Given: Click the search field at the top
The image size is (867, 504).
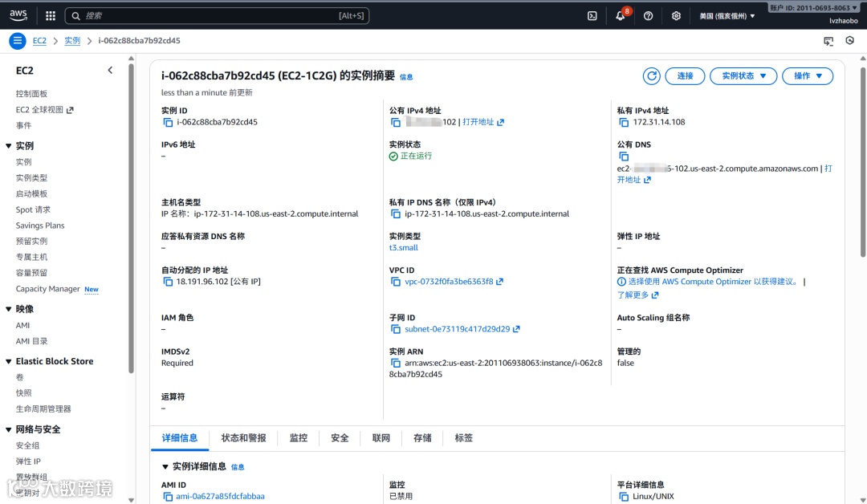Looking at the screenshot, I should point(217,16).
